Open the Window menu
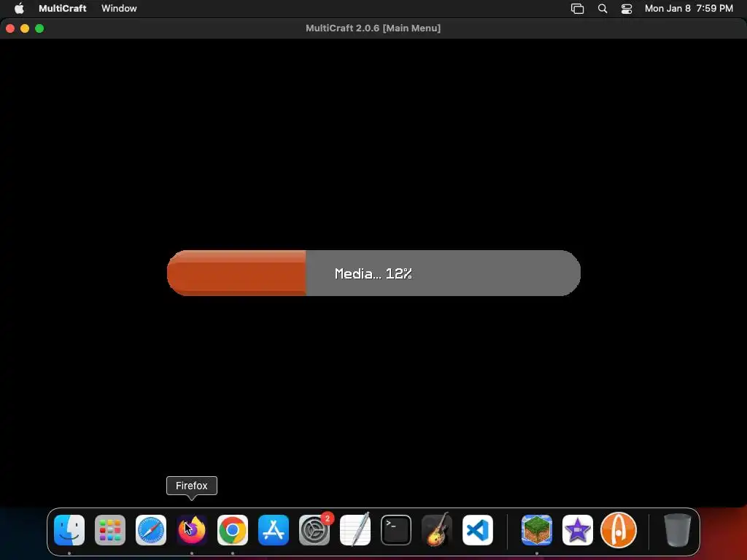The height and width of the screenshot is (560, 747). tap(119, 8)
